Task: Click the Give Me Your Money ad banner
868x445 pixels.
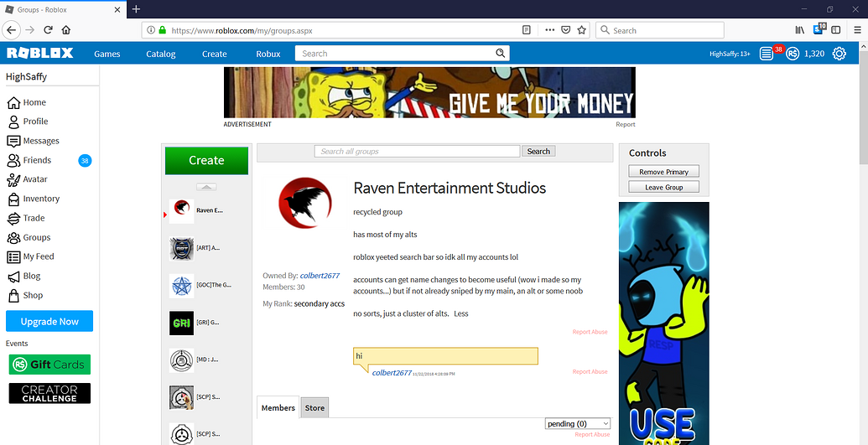Action: point(429,92)
